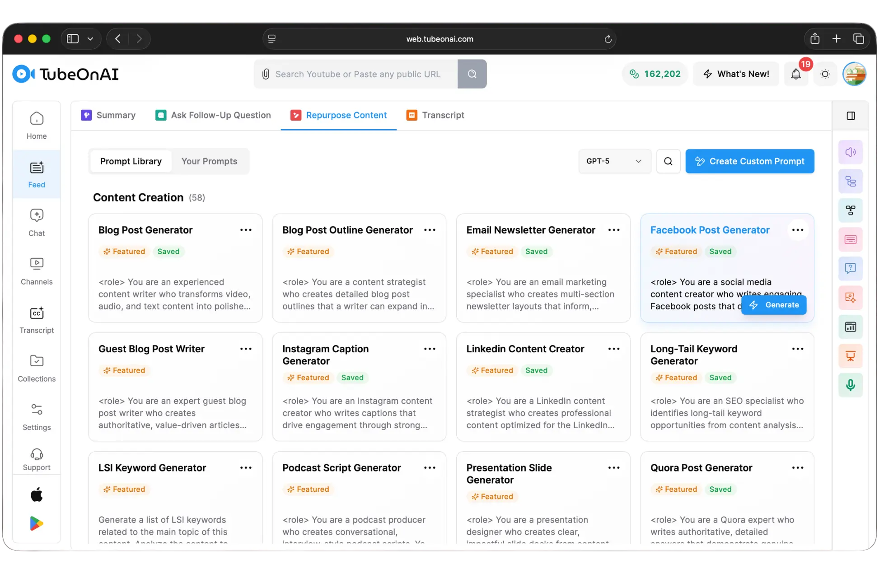The height and width of the screenshot is (588, 879).
Task: Toggle the light/dark theme sun icon
Action: [825, 74]
